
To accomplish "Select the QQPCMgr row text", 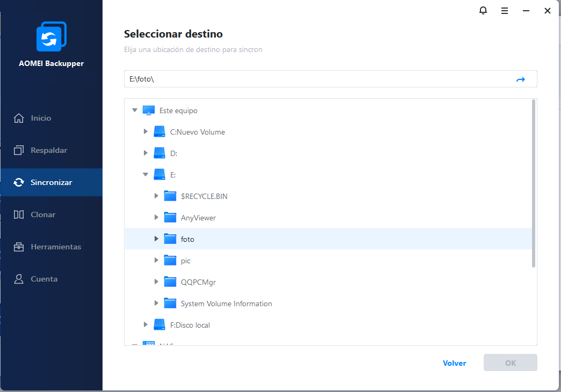I will click(198, 282).
